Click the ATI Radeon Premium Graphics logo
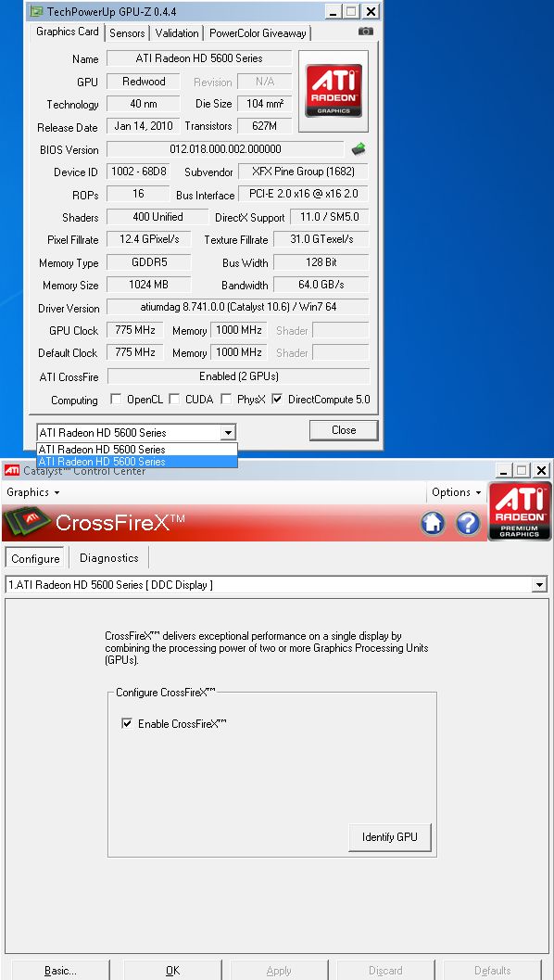Screen dimensions: 554x980 point(520,510)
